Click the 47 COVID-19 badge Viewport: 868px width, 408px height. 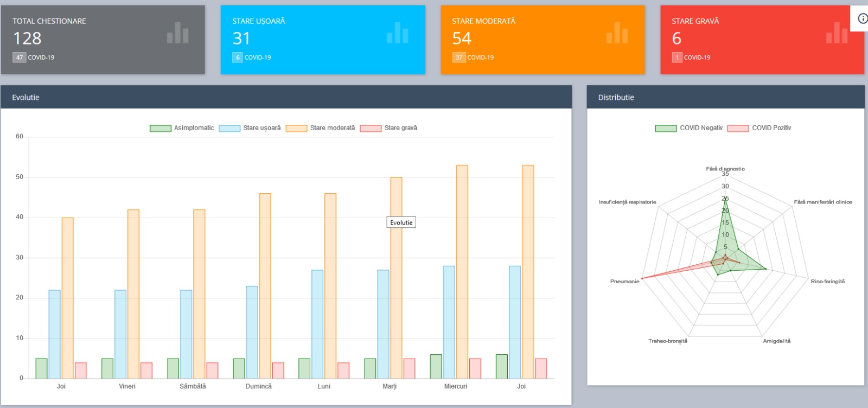tap(34, 58)
